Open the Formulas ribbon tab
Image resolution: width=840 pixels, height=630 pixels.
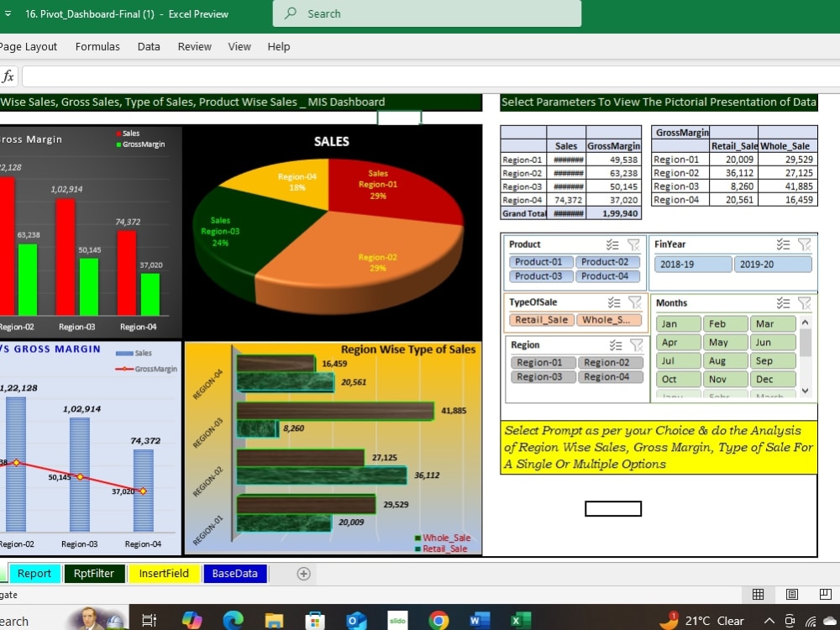[x=97, y=46]
